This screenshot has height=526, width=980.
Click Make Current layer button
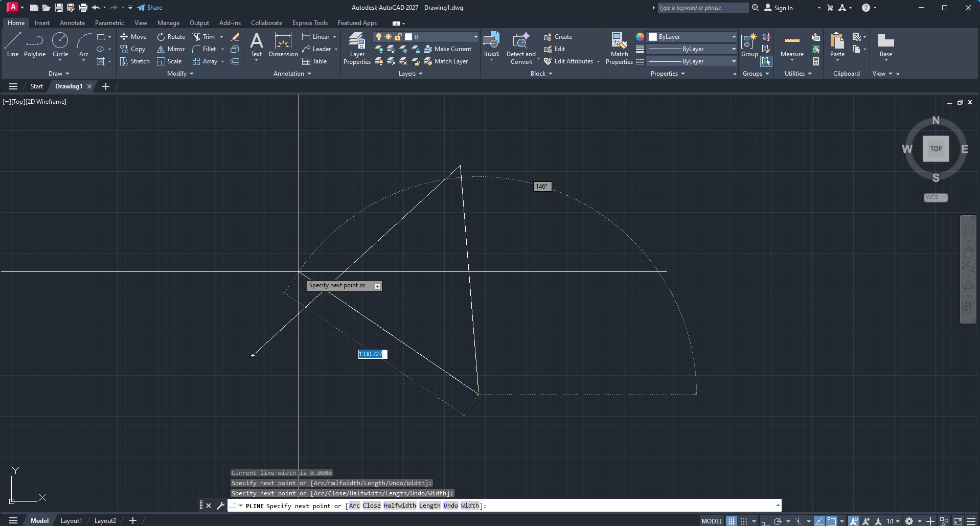click(x=448, y=49)
